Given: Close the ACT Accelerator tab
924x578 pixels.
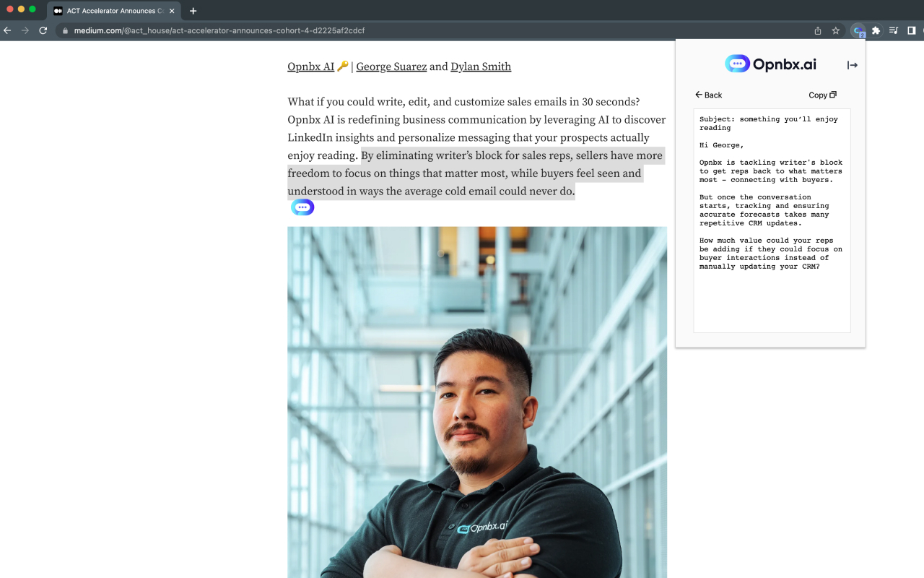Looking at the screenshot, I should point(172,11).
